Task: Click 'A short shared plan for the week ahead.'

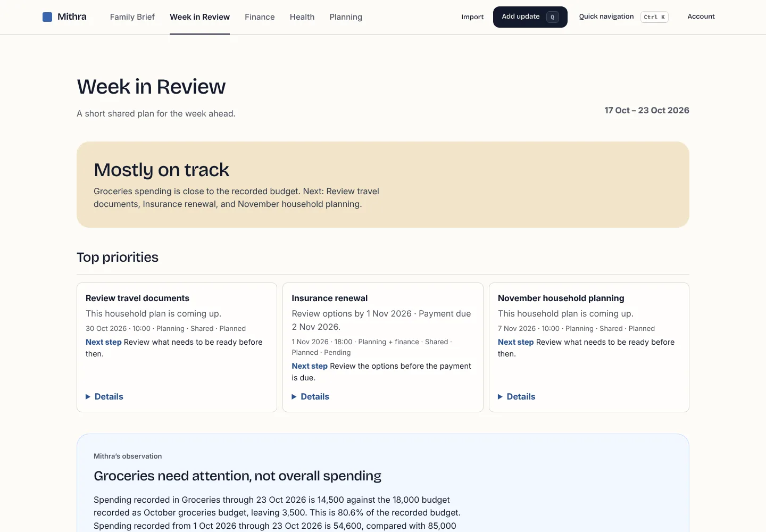Action: pyautogui.click(x=156, y=113)
